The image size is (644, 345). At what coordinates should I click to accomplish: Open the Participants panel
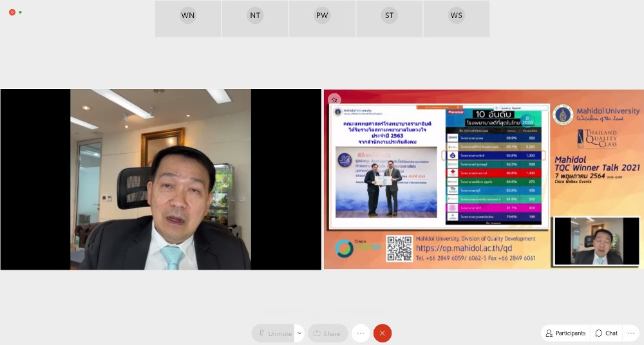pos(565,333)
